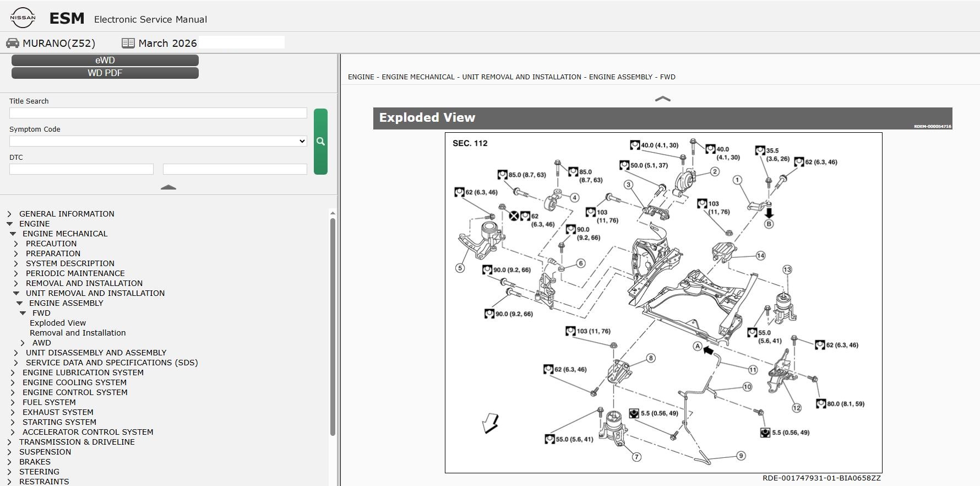This screenshot has height=486, width=980.
Task: Select the GENERAL INFORMATION tree label
Action: point(67,214)
